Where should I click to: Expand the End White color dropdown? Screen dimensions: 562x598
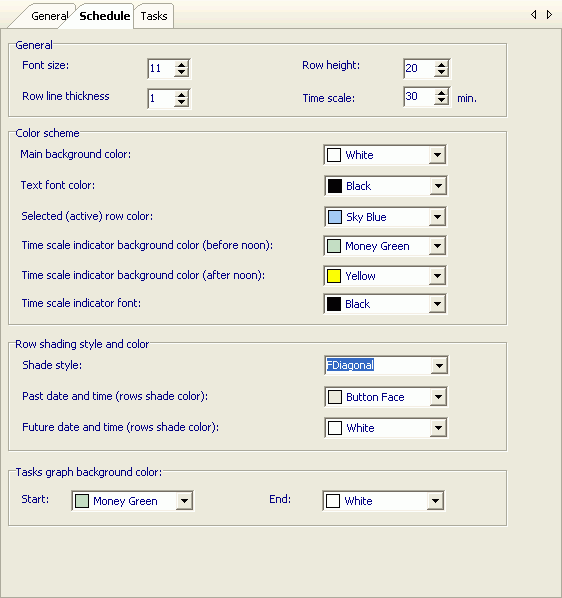[x=435, y=501]
